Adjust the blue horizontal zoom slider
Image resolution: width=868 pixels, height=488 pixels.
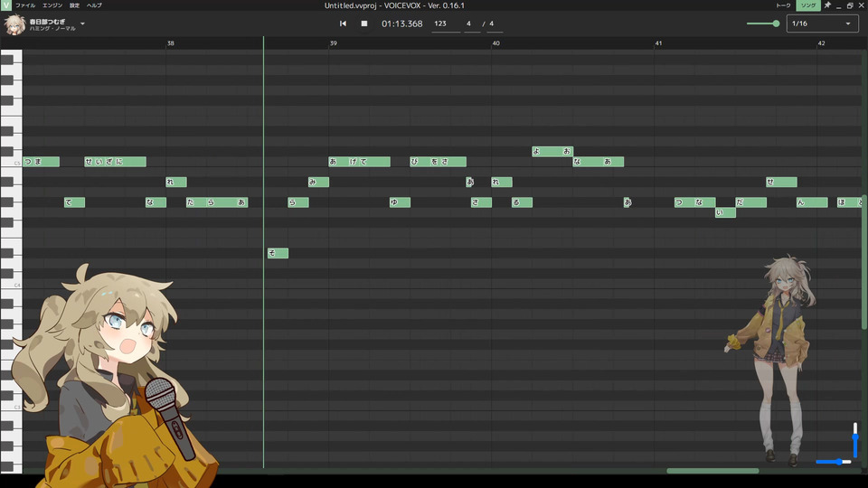(x=833, y=462)
